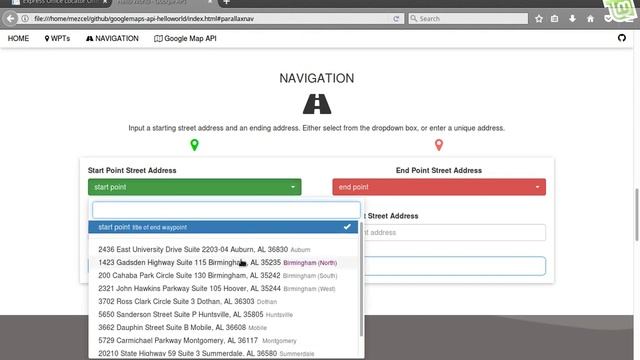Open the HOME menu item
Viewport: 640px width, 360px height.
18,38
